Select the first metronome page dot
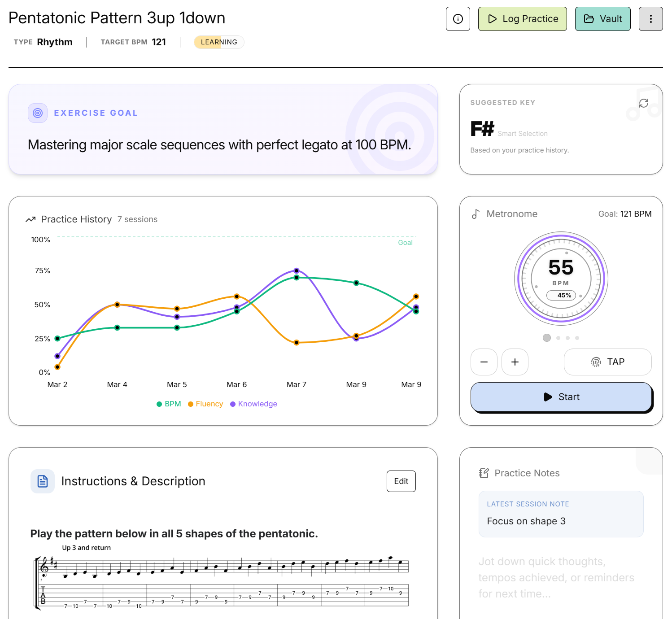The image size is (672, 619). click(546, 338)
